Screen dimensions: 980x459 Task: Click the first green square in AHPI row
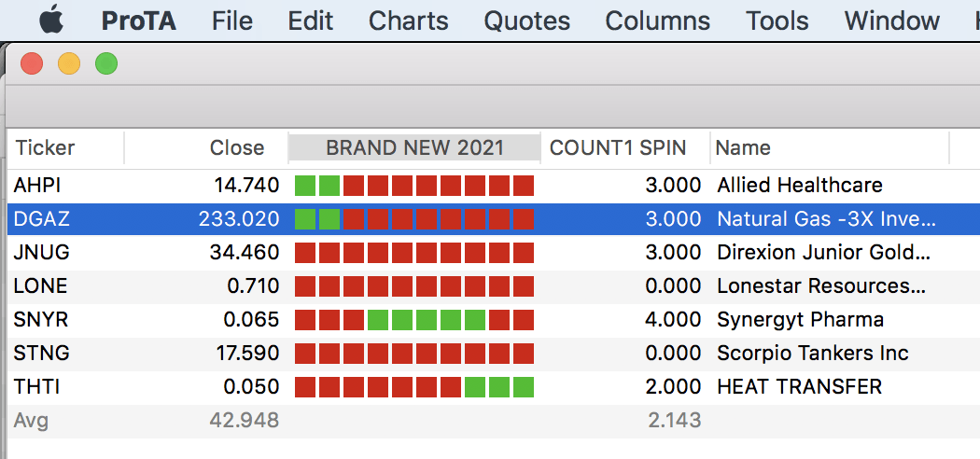[x=305, y=186]
